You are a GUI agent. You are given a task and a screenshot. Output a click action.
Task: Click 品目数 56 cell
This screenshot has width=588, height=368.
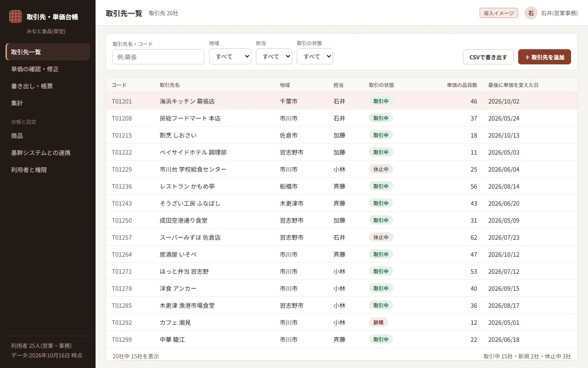pos(474,186)
